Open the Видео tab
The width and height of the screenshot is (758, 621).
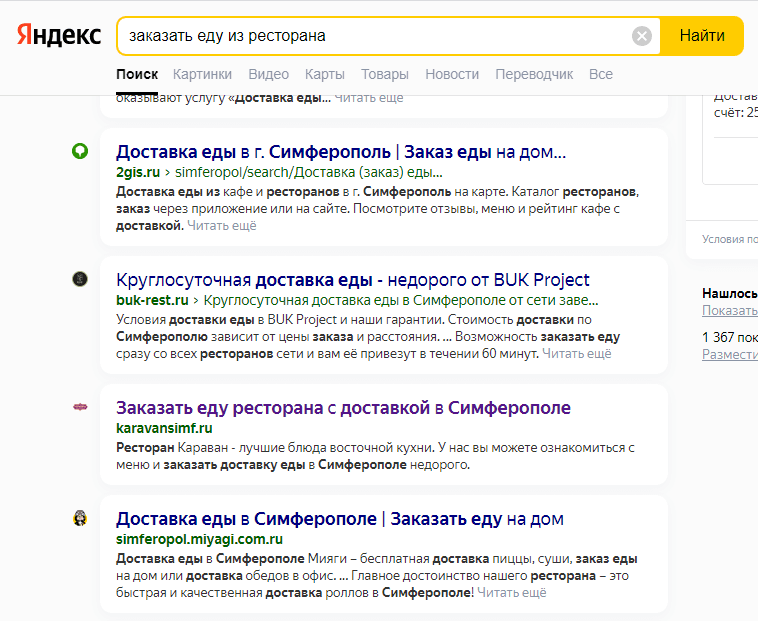point(268,74)
